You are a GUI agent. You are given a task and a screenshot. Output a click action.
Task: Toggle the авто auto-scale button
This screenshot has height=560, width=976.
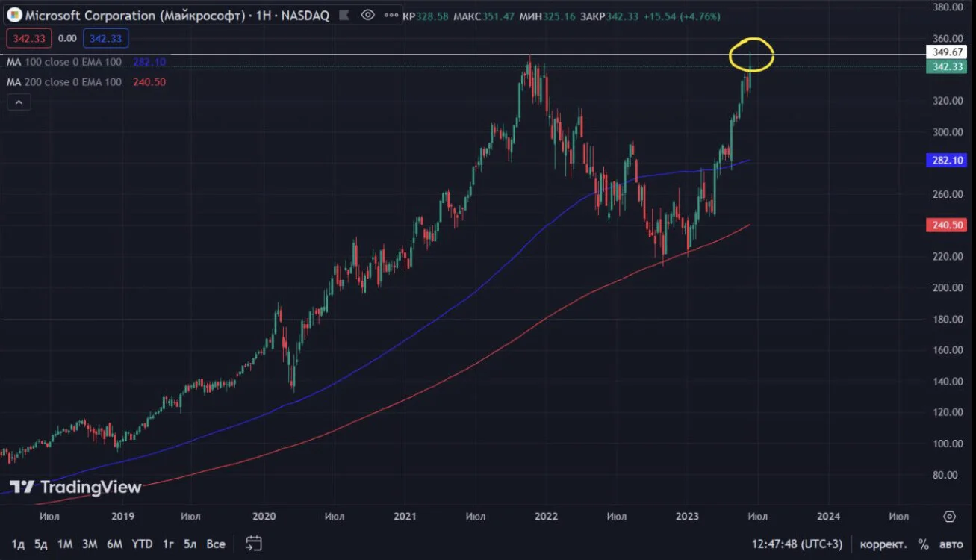(x=951, y=544)
